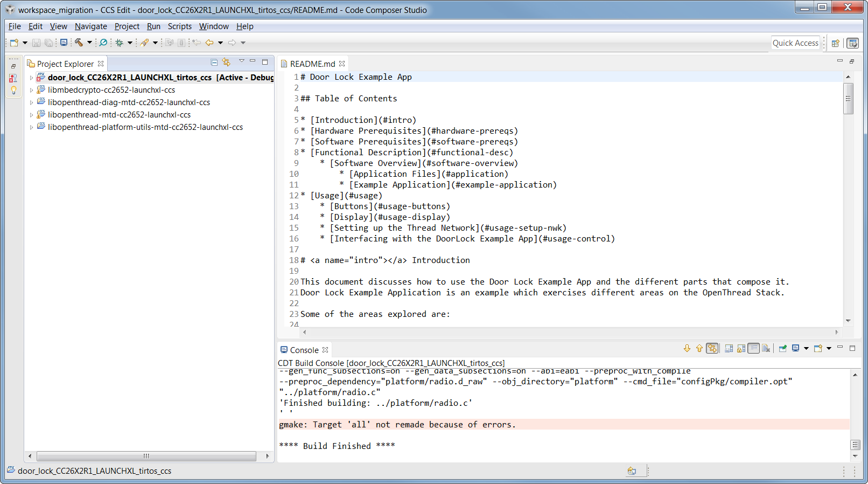Toggle Pin Console button
The height and width of the screenshot is (484, 868).
tap(783, 348)
